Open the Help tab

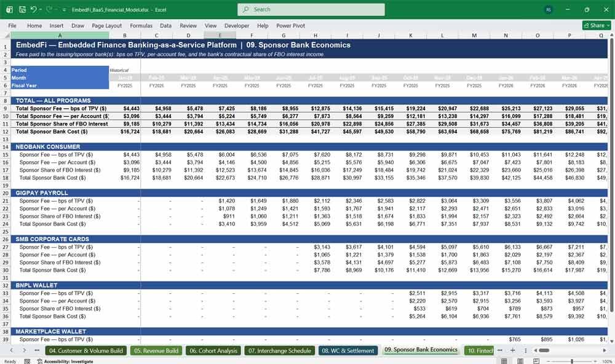click(263, 25)
